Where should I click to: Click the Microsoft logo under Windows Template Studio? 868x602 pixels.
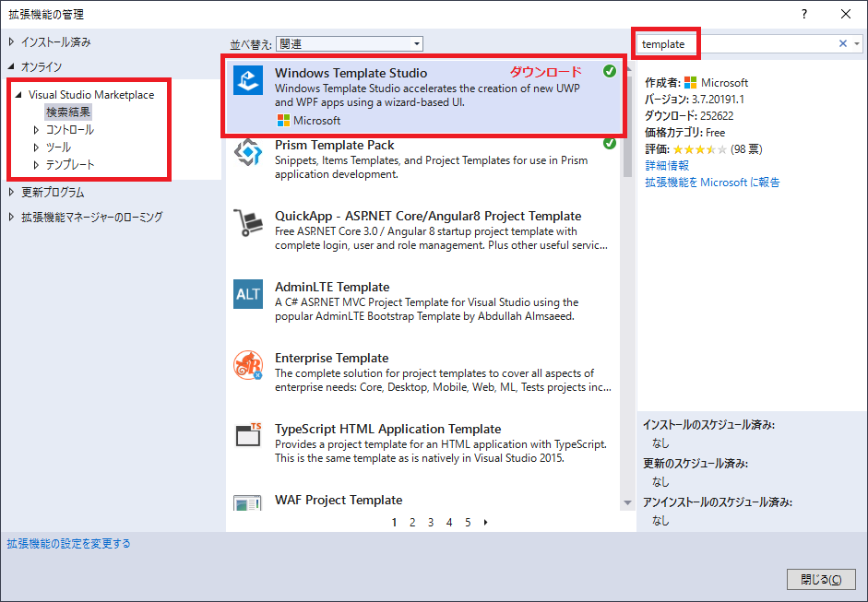pos(283,120)
